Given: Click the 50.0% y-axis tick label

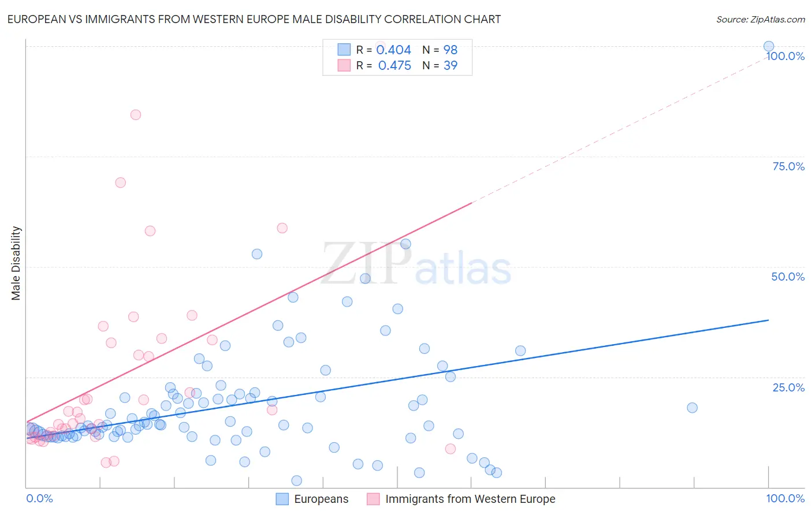Looking at the screenshot, I should pos(788,277).
